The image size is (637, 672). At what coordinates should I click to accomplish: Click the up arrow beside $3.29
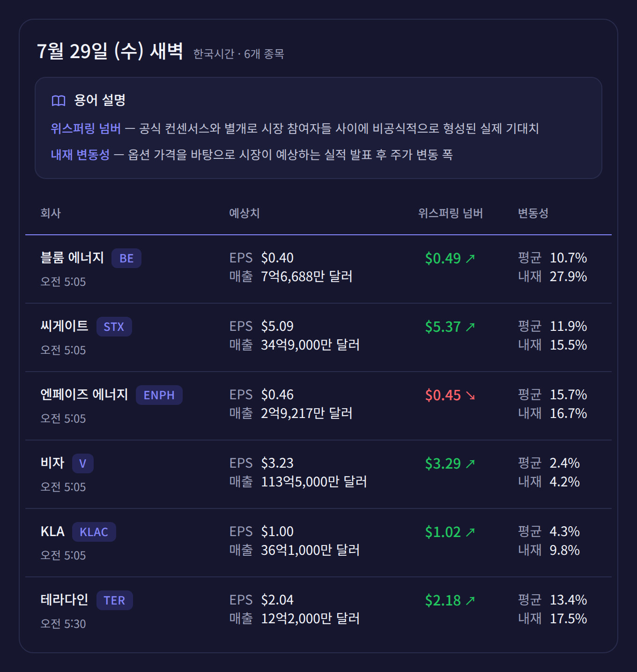coord(470,463)
